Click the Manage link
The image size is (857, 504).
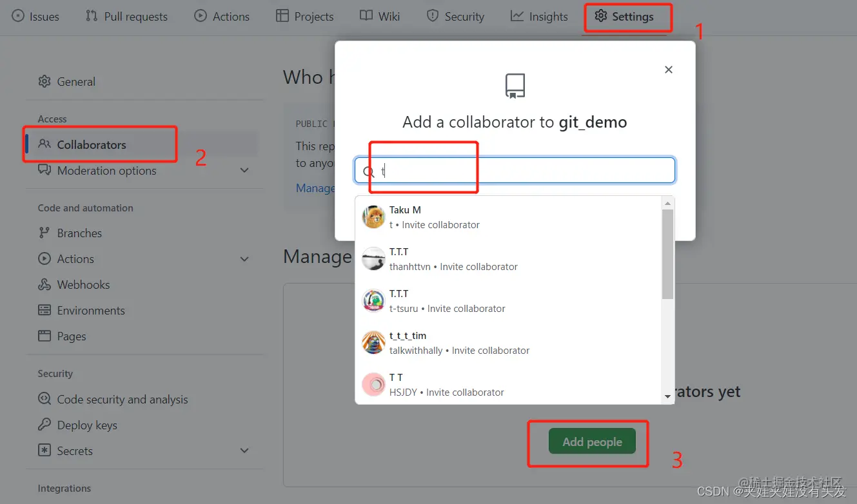[315, 188]
